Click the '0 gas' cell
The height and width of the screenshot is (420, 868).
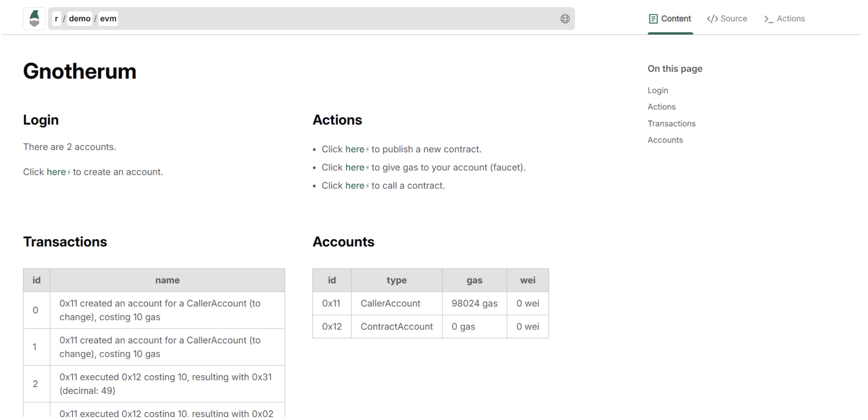tap(475, 326)
